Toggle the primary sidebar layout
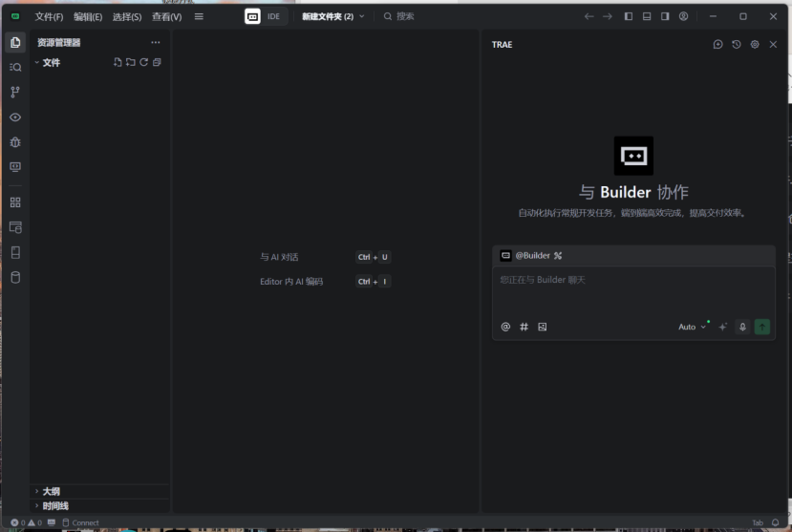 [629, 16]
